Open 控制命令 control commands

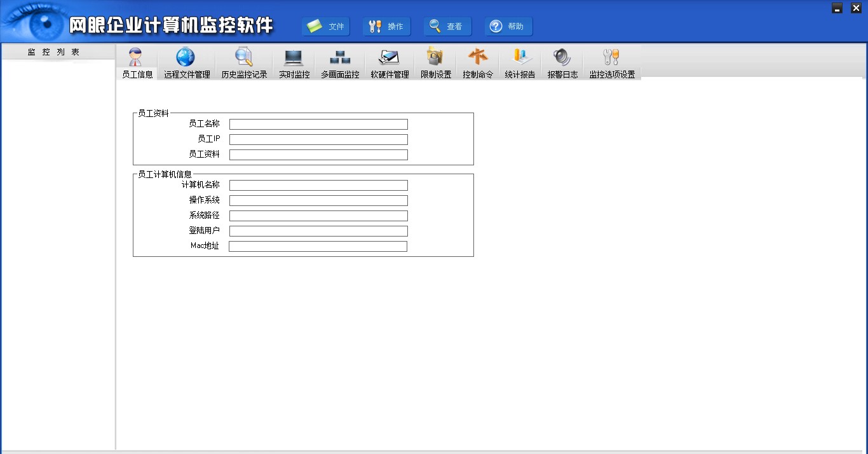[478, 62]
